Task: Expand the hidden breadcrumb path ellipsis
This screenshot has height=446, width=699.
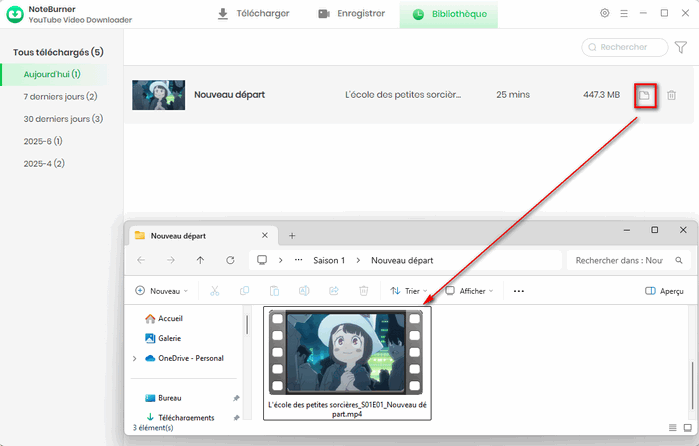Action: tap(299, 260)
